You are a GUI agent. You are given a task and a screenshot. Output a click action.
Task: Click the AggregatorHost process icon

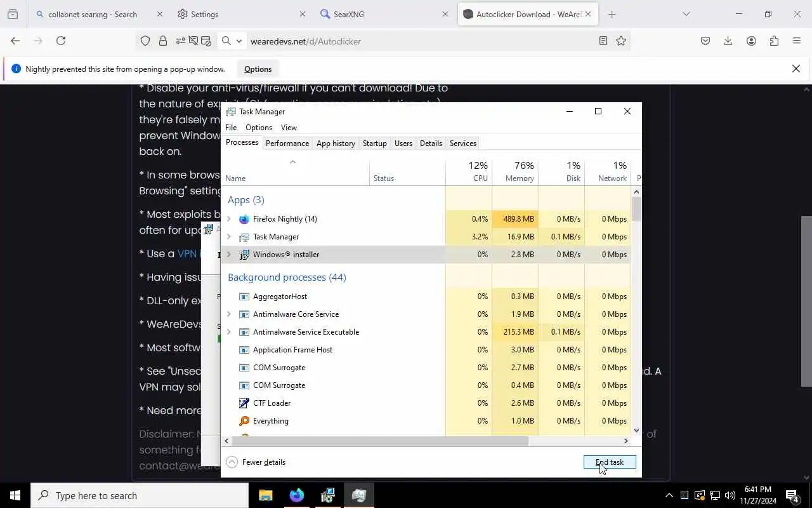tap(244, 297)
